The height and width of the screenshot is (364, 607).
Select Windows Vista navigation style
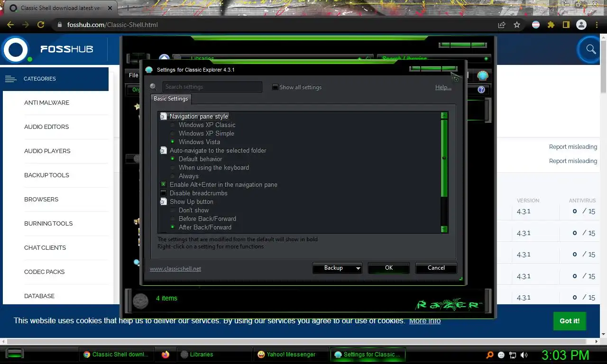(x=199, y=142)
